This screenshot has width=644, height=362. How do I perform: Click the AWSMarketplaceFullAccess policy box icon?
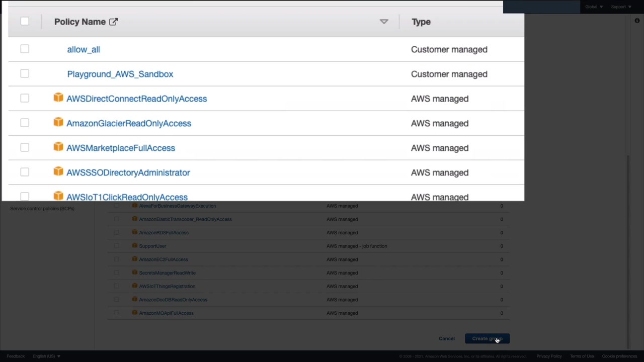point(58,147)
